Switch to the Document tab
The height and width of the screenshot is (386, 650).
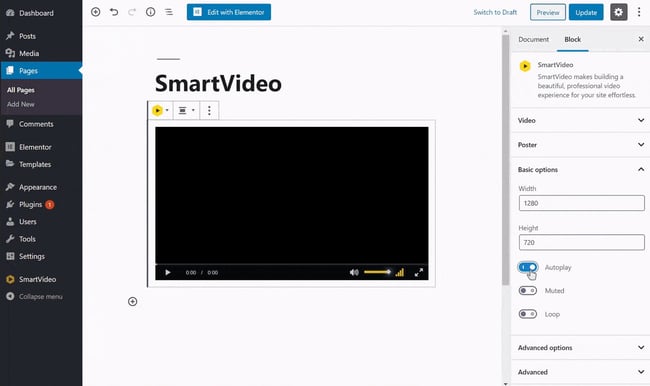(534, 39)
